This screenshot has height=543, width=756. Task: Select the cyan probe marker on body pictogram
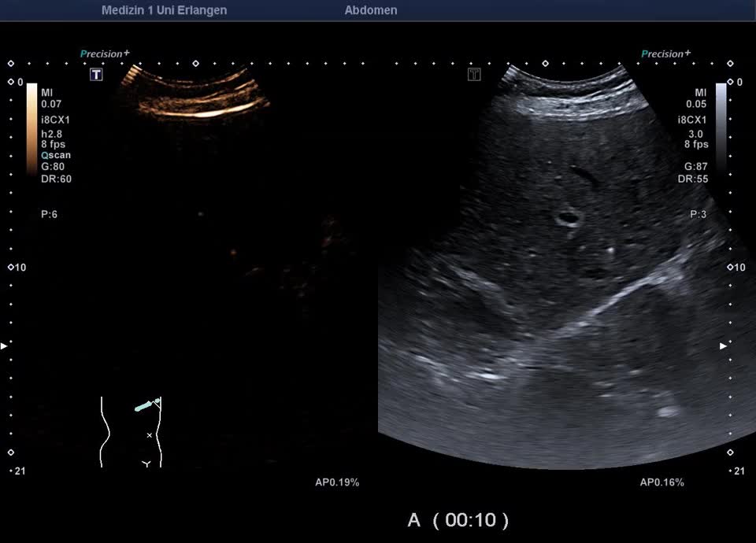point(146,405)
